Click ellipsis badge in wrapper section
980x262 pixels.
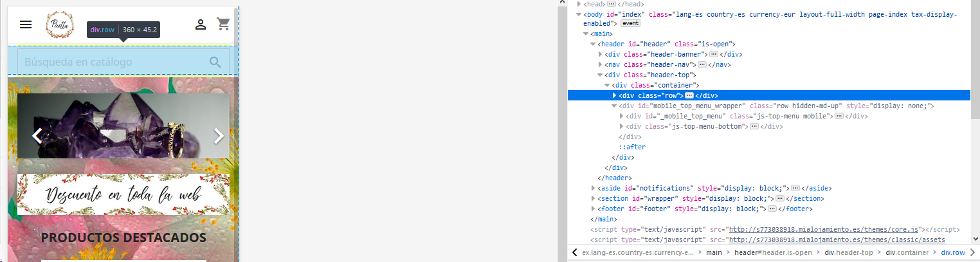click(x=780, y=198)
